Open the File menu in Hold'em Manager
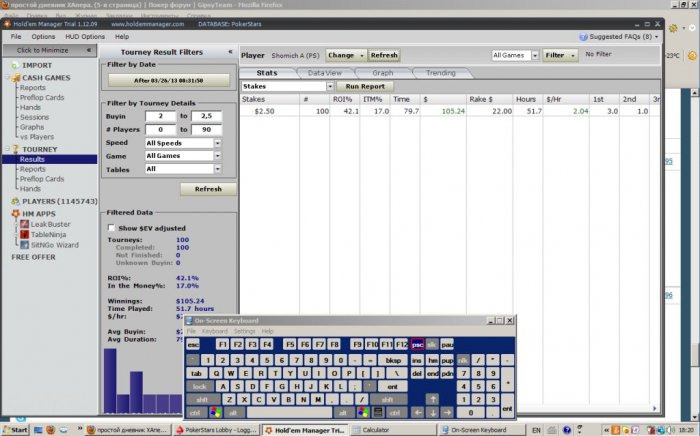The height and width of the screenshot is (436, 700). pyautogui.click(x=16, y=37)
